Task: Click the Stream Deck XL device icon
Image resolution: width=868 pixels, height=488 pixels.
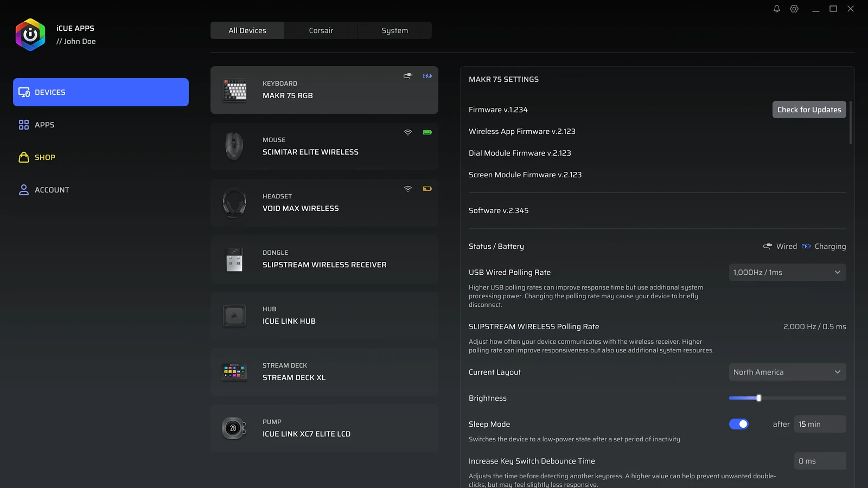Action: tap(234, 372)
